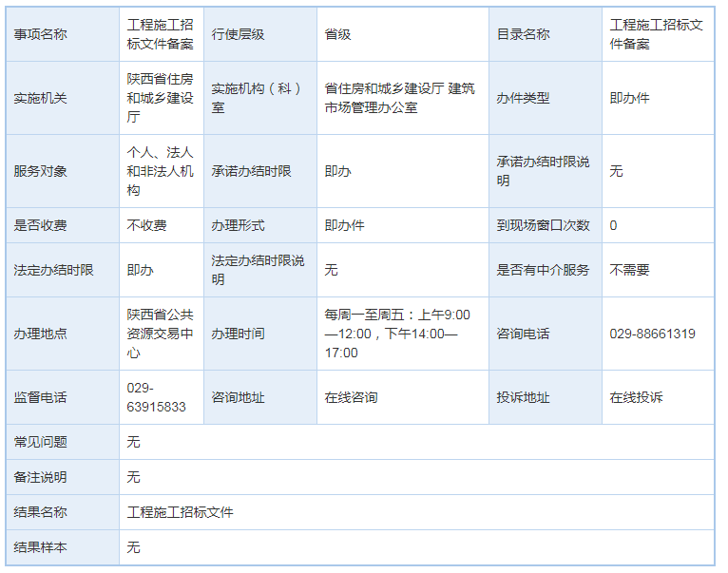The width and height of the screenshot is (728, 573).
Task: Open the 在线投诉 complaint link
Action: coord(636,397)
